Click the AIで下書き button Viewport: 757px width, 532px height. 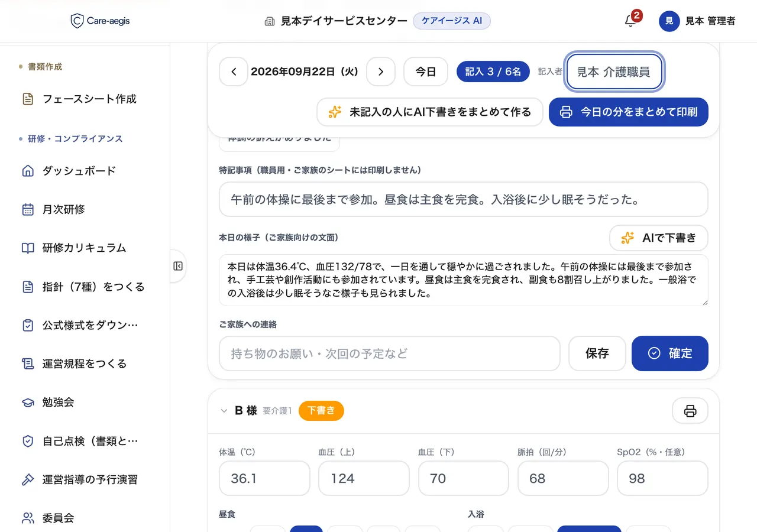(x=659, y=238)
